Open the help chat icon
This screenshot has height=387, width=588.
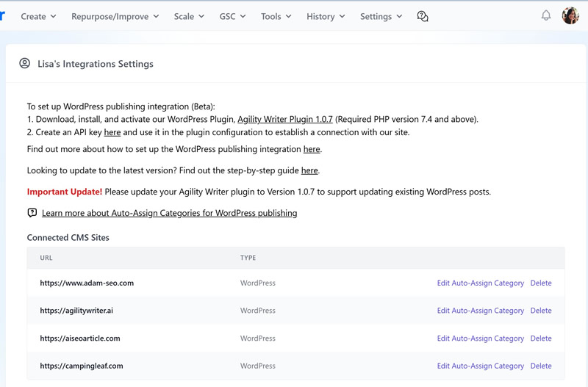click(x=423, y=16)
